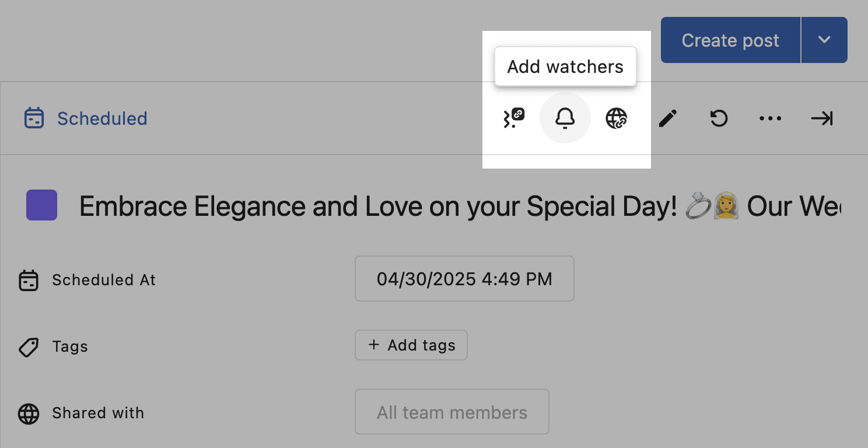Click the calendar icon beside Scheduled At
The width and height of the screenshot is (868, 448).
coord(28,281)
